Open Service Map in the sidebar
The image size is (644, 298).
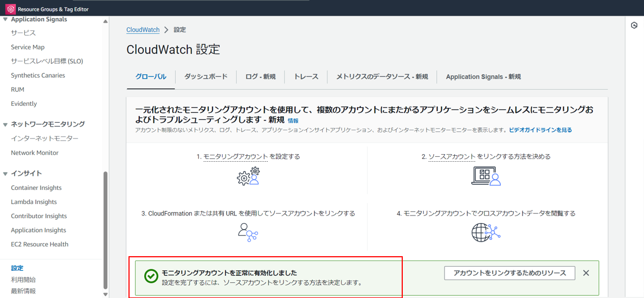click(28, 47)
